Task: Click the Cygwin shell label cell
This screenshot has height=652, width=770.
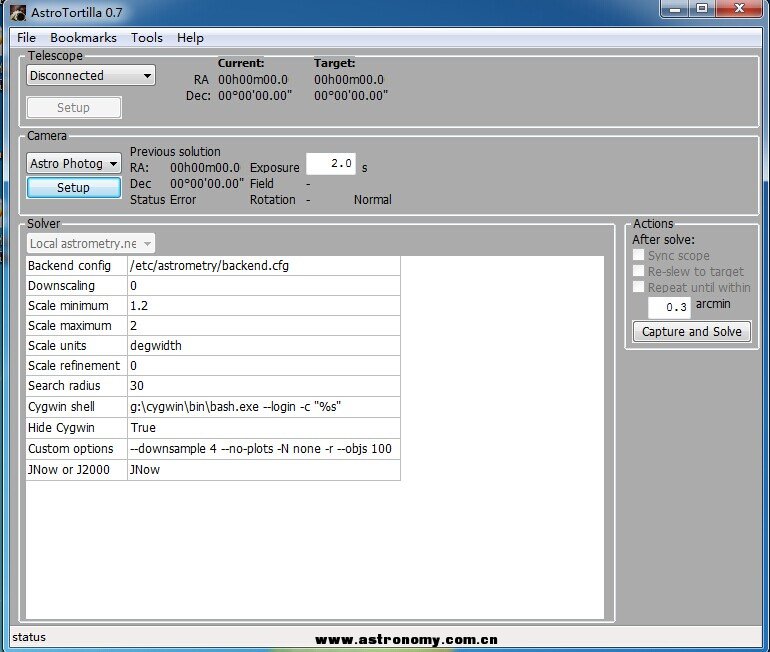Action: (76, 407)
